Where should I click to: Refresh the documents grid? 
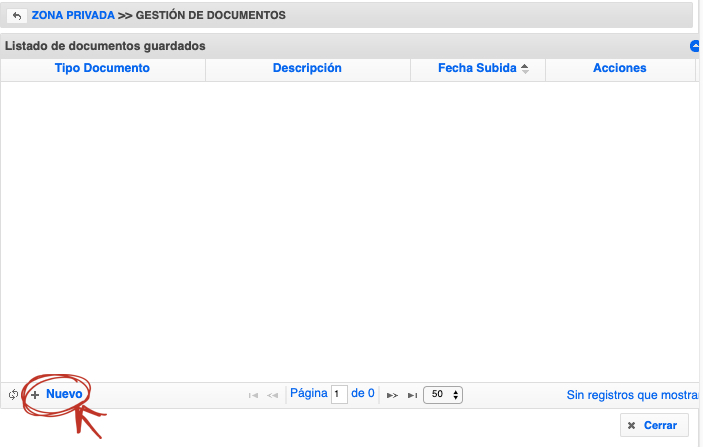pyautogui.click(x=13, y=395)
